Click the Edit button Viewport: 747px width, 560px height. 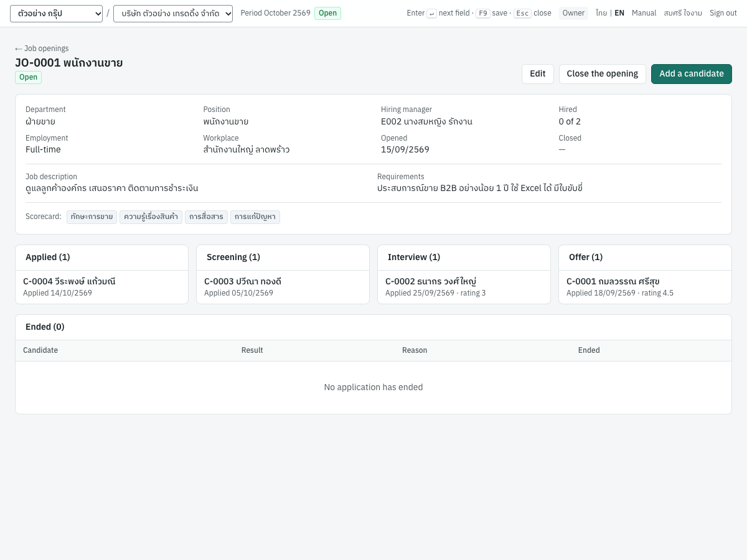coord(538,74)
